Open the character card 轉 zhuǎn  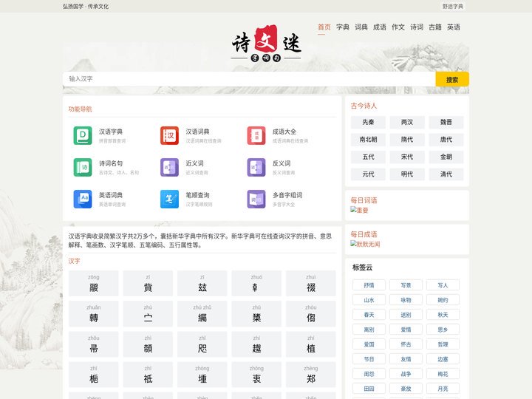coord(94,314)
